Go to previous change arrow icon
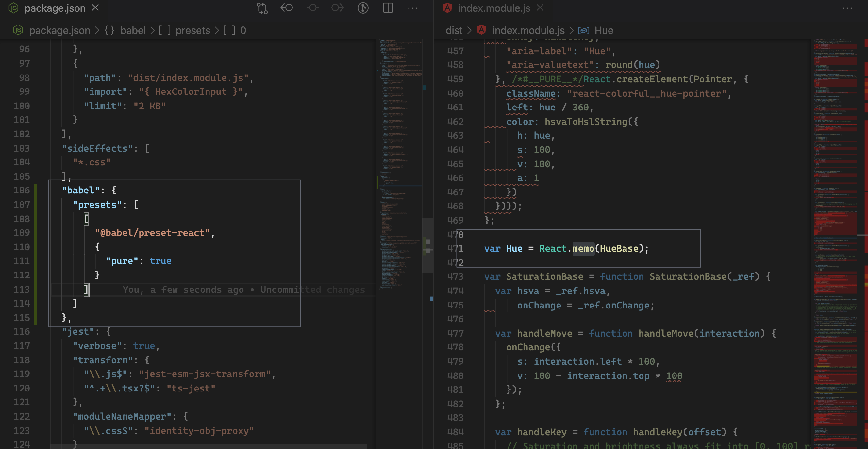 (x=287, y=8)
